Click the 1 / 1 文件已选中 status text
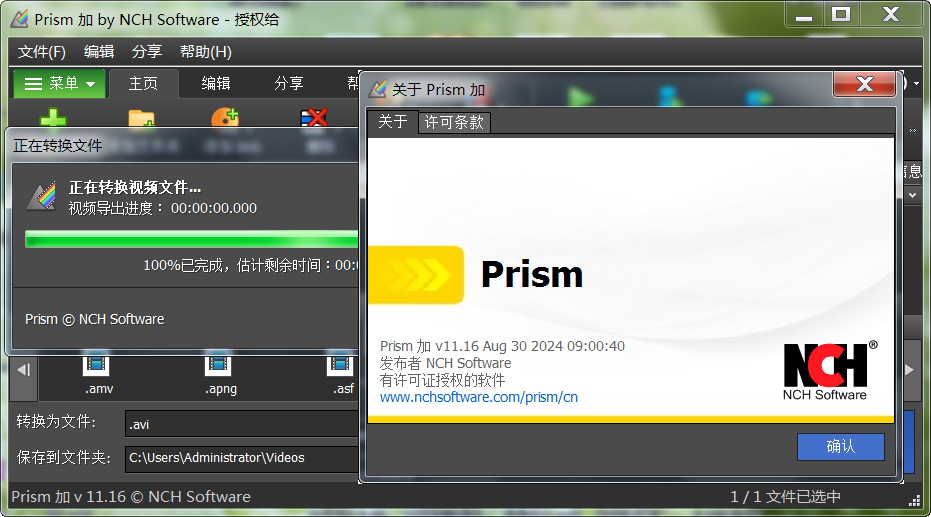Image resolution: width=931 pixels, height=517 pixels. click(785, 497)
